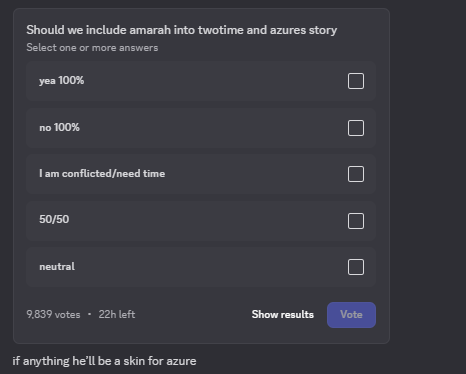
Task: Pick the 'I am conflicted/need time' label
Action: (x=102, y=174)
